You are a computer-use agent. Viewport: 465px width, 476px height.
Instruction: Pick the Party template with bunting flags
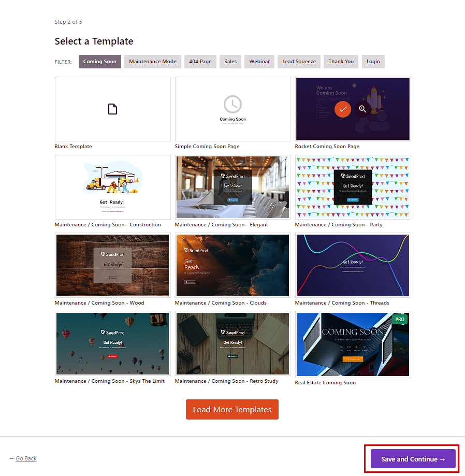tap(353, 187)
